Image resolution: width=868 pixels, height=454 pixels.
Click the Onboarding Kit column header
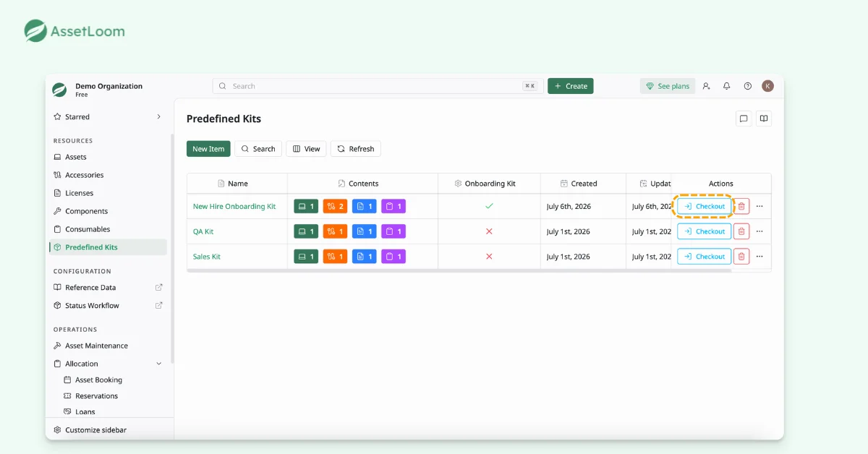pos(490,184)
